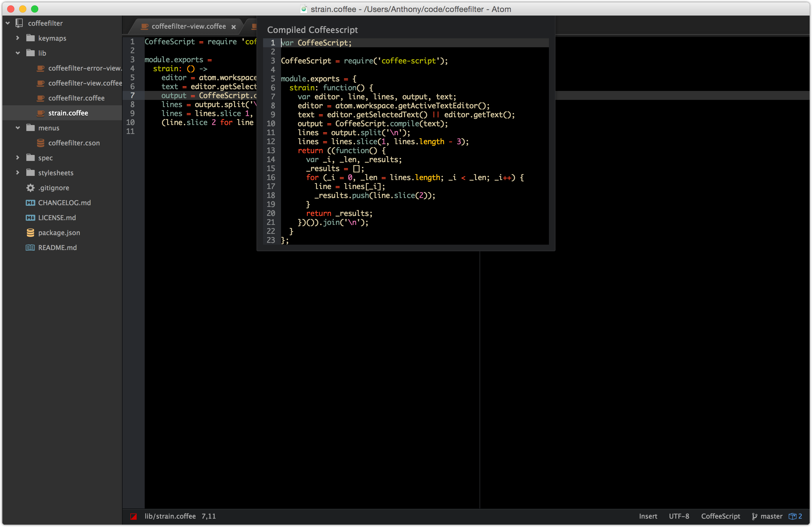
Task: Click the git branch icon in status bar
Action: point(755,517)
